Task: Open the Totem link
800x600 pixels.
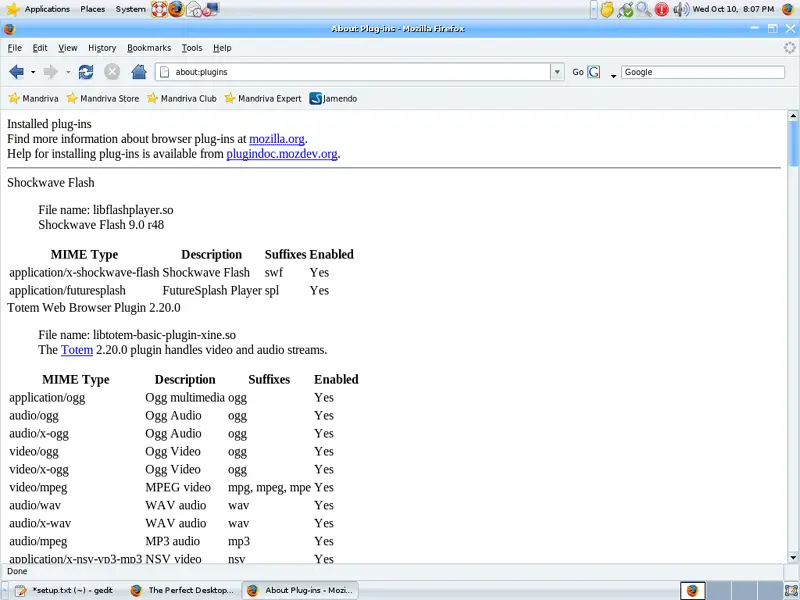Action: click(77, 350)
